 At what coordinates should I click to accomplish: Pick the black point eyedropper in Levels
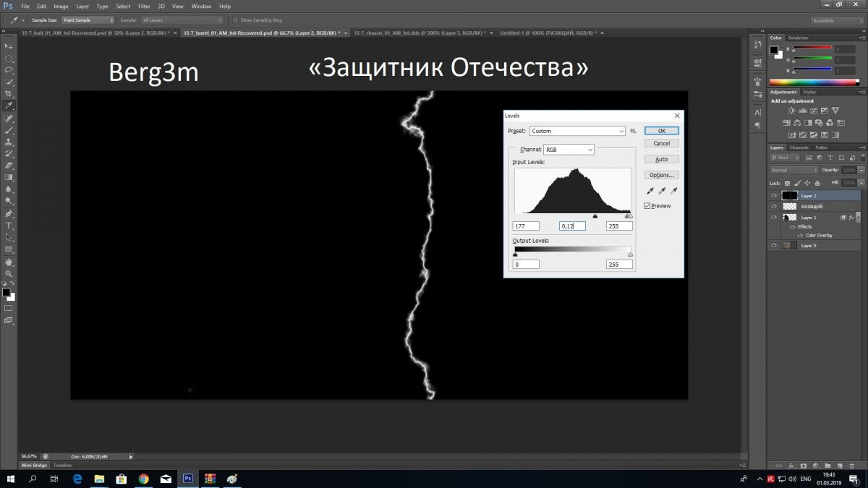pos(650,191)
